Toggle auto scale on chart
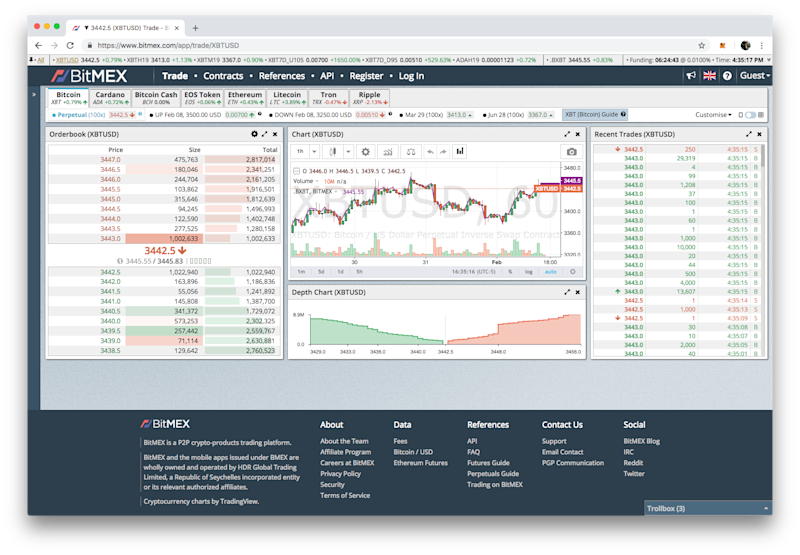The height and width of the screenshot is (555, 800). coord(551,272)
